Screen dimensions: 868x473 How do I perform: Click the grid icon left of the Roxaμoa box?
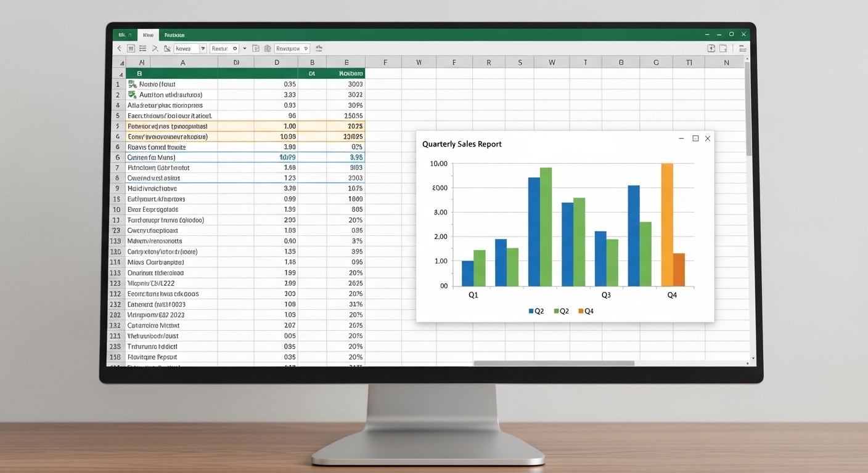tap(267, 48)
